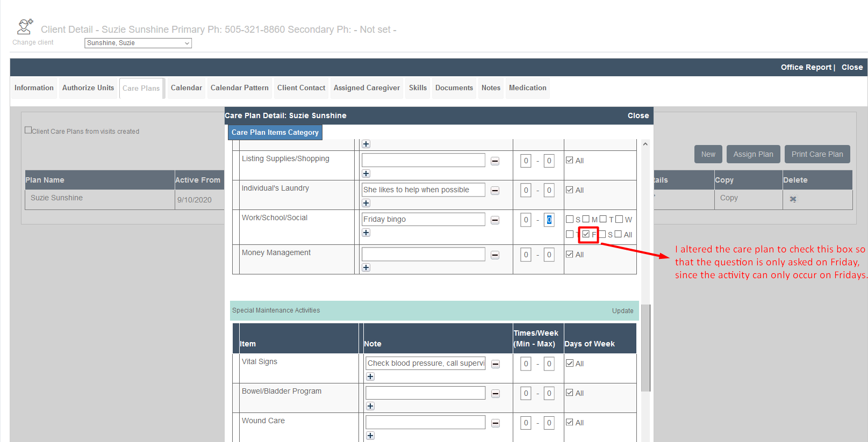Click the 9/10/2020 active from date
The width and height of the screenshot is (868, 442).
[195, 200]
